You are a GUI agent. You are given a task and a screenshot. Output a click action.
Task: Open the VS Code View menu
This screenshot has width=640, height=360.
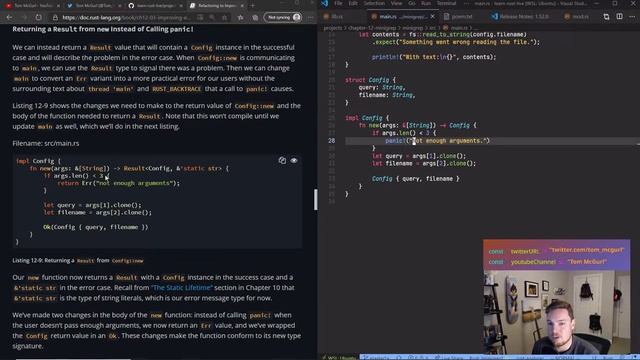pyautogui.click(x=396, y=3)
